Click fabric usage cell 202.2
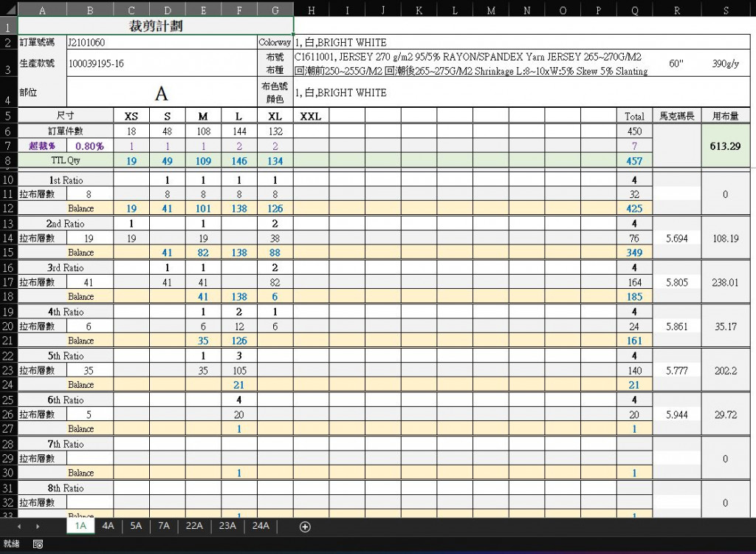 [x=726, y=370]
